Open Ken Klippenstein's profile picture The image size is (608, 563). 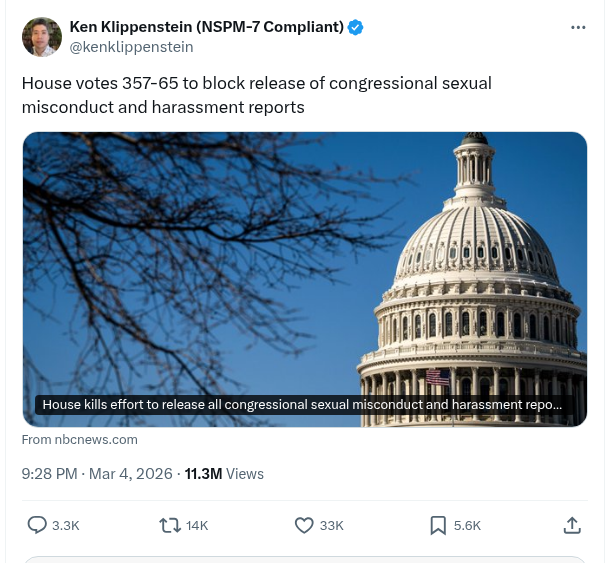pyautogui.click(x=41, y=37)
